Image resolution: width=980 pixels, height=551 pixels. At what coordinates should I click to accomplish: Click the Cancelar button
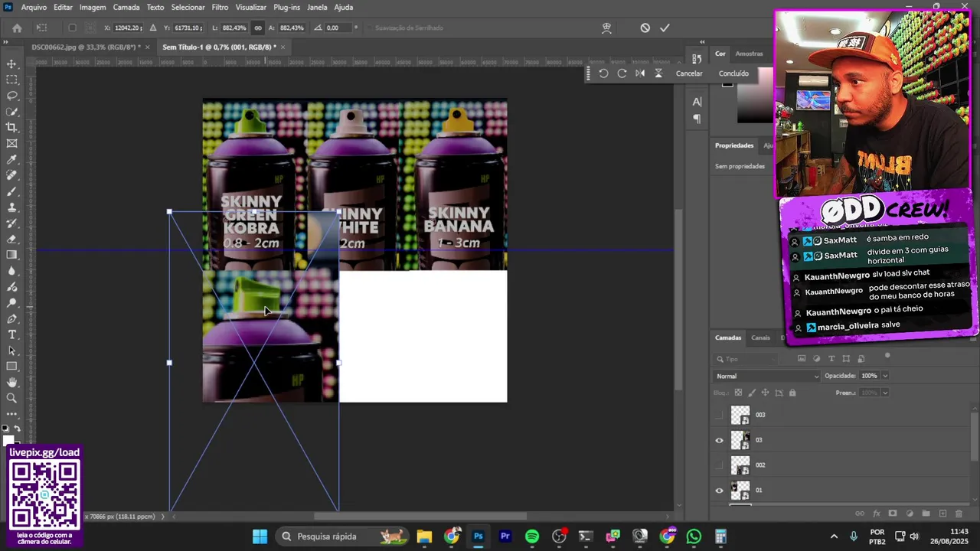(x=689, y=73)
